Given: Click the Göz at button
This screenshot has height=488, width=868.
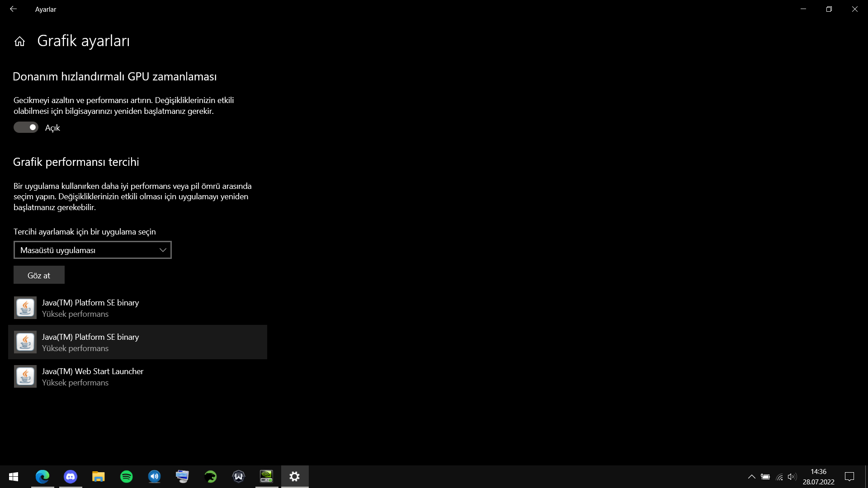Looking at the screenshot, I should coord(39,275).
